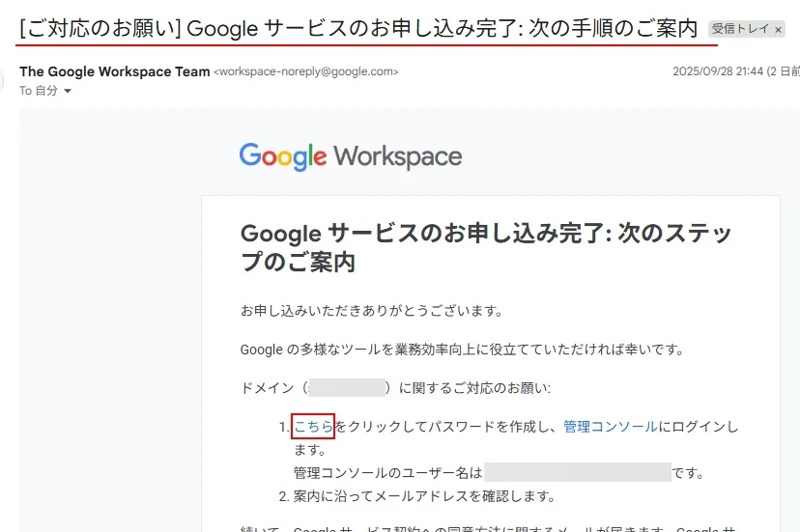Click the bold heading inside the email body
The image size is (800, 532).
(x=486, y=247)
